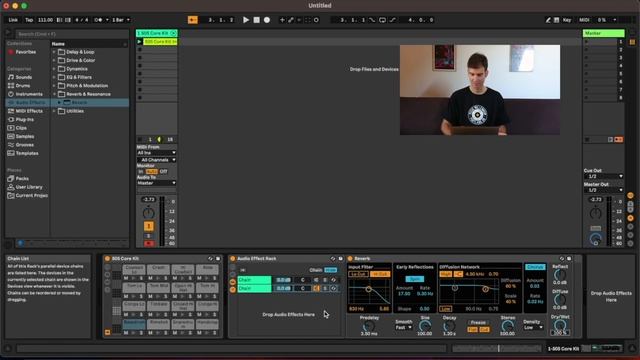Image resolution: width=640 pixels, height=360 pixels.
Task: Open the User Library place
Action: (29, 187)
